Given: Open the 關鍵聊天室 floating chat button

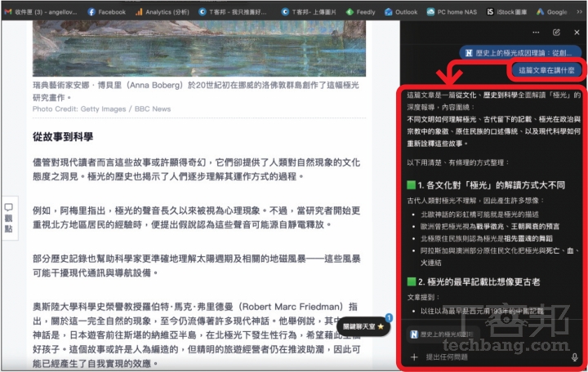Looking at the screenshot, I should (x=363, y=326).
